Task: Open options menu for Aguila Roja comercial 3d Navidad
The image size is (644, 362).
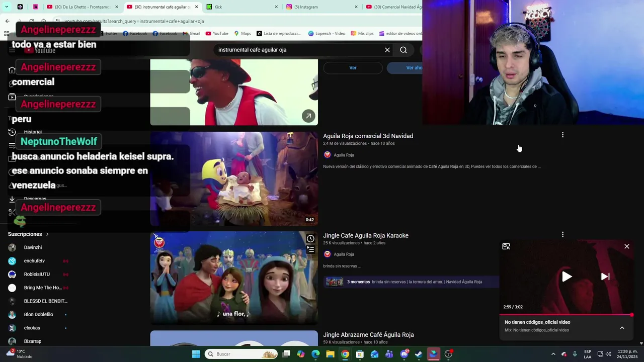Action: point(562,135)
